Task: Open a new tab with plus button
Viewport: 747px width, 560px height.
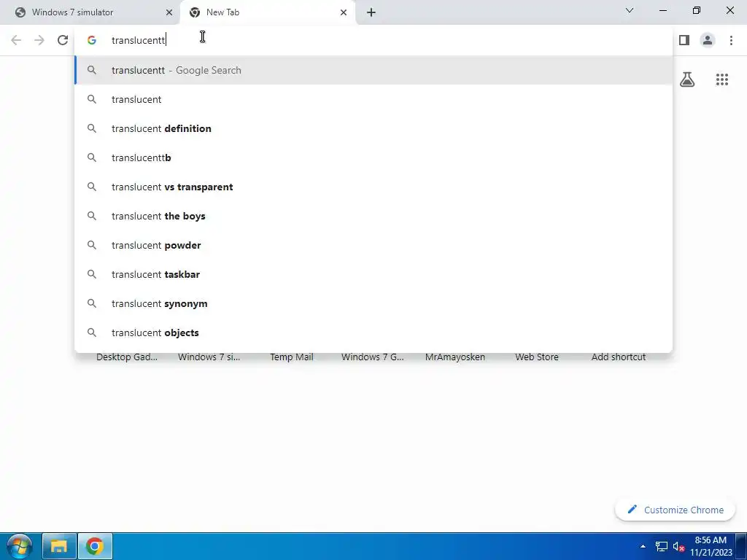Action: (x=371, y=12)
